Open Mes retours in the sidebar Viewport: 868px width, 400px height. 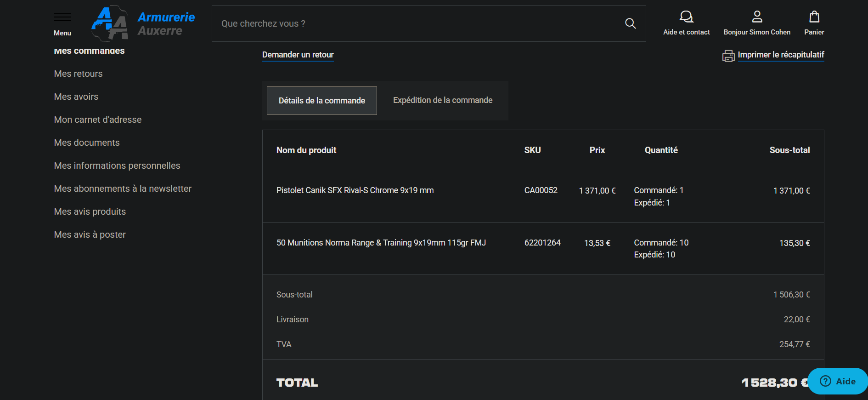[79, 74]
